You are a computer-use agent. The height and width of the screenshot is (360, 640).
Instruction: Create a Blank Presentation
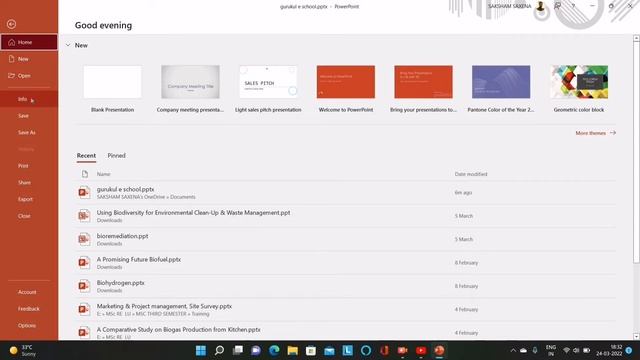113,89
